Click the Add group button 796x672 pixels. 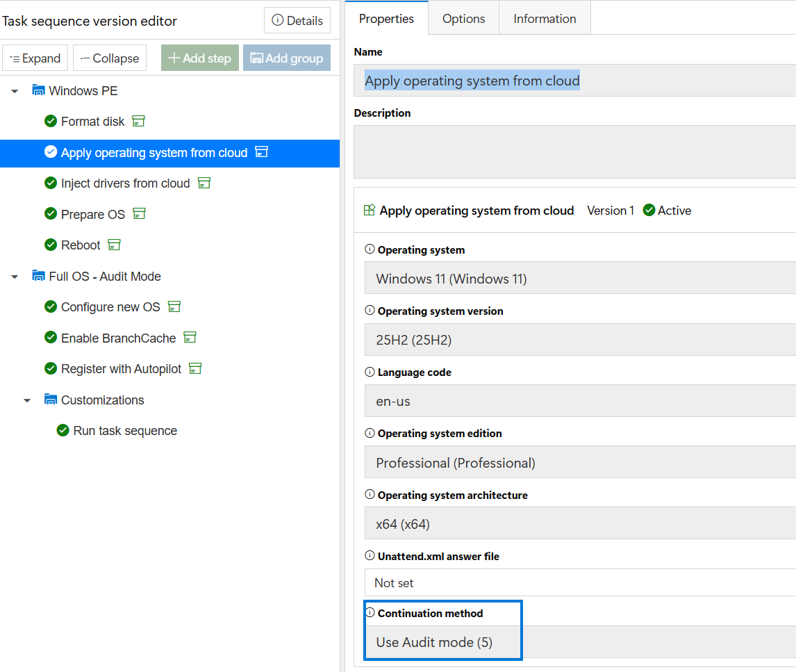click(287, 58)
